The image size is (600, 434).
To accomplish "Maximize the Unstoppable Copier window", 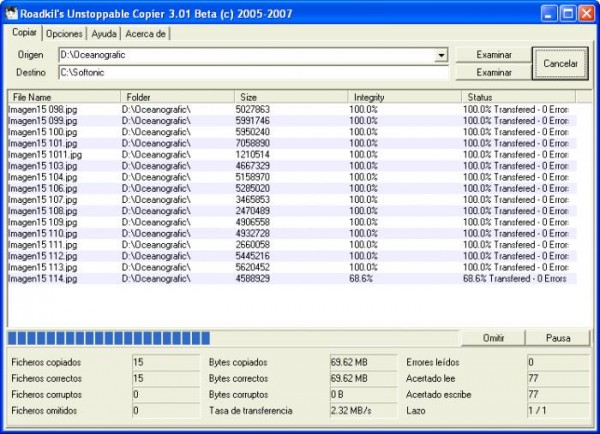I will pos(567,12).
